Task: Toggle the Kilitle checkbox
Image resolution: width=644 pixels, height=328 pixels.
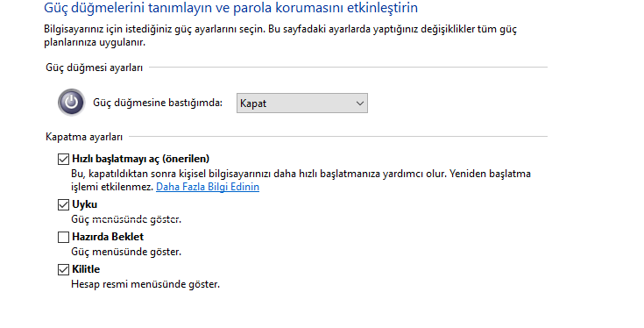Action: tap(63, 269)
